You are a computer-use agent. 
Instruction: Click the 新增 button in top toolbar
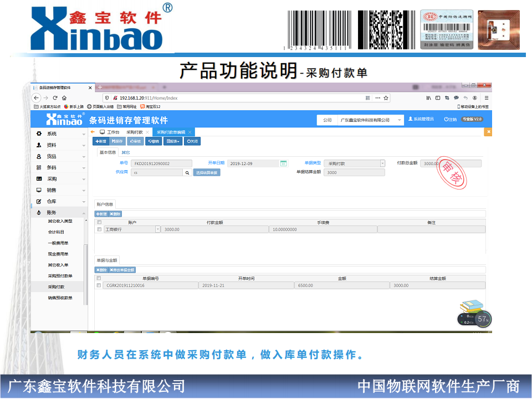tap(101, 141)
